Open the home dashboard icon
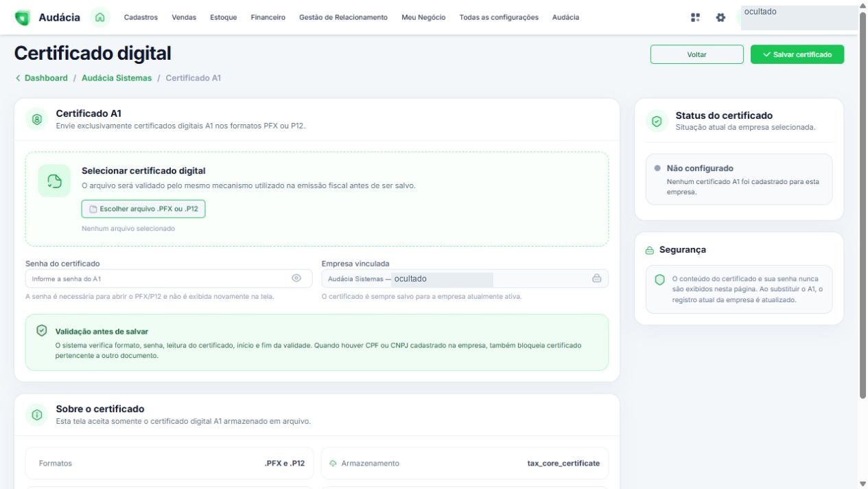Screen dimensions: 868x489 click(100, 17)
